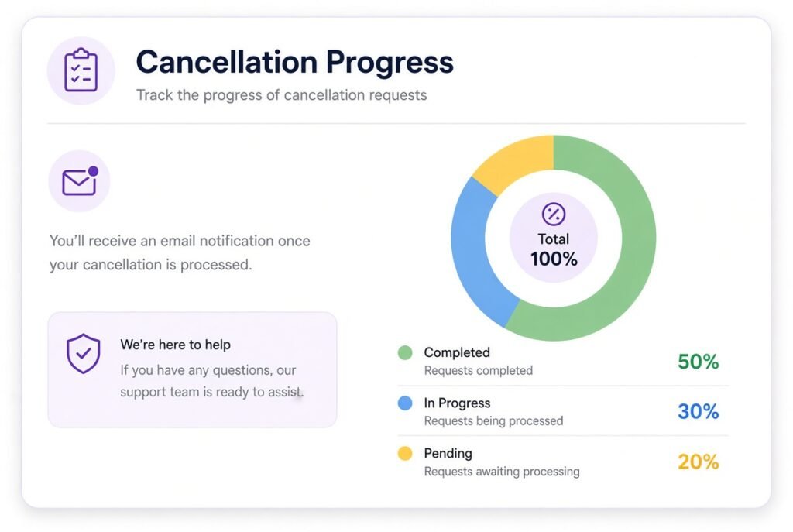This screenshot has height=532, width=793.
Task: Click the clipboard checklist icon
Action: tap(81, 70)
